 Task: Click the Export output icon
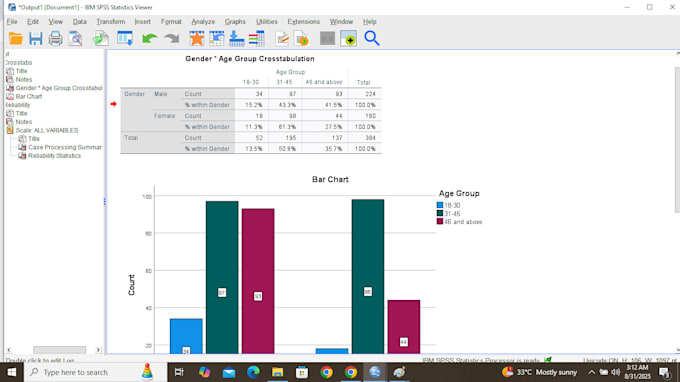[101, 39]
